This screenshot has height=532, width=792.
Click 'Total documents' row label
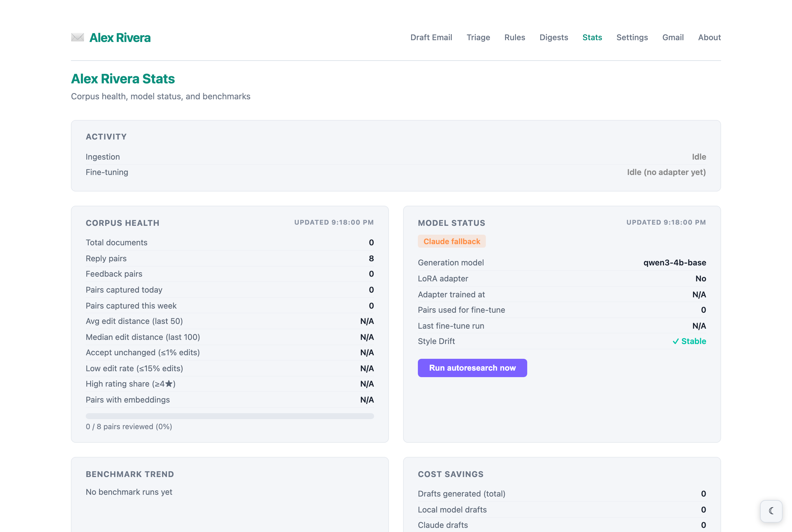pos(116,243)
